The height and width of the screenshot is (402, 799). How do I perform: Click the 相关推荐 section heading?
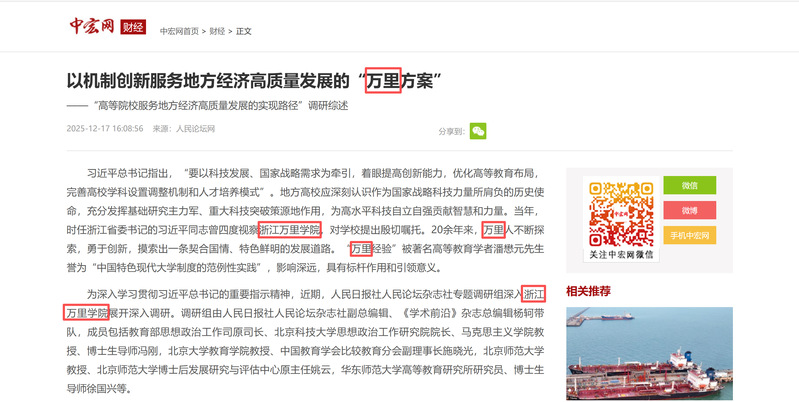pyautogui.click(x=588, y=291)
